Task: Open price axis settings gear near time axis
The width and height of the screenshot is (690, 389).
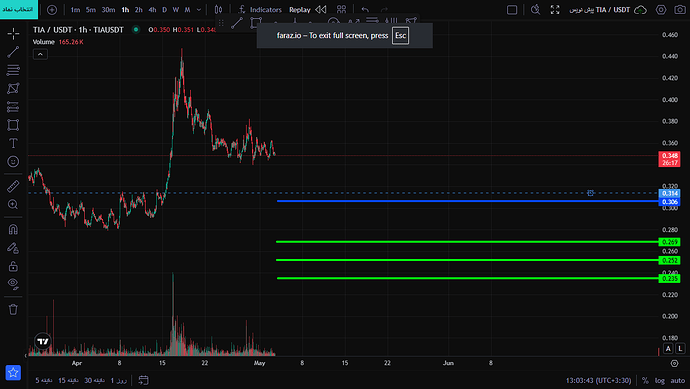Action: point(674,363)
